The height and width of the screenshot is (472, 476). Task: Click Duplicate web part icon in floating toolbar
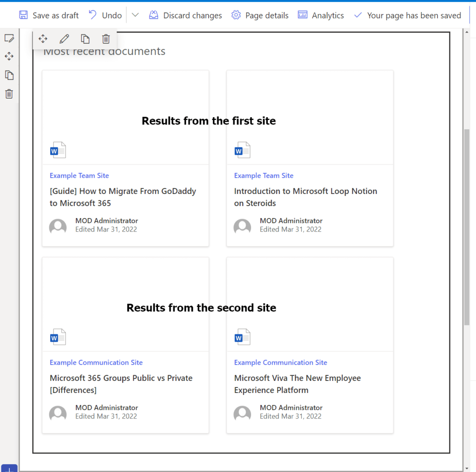pos(85,39)
